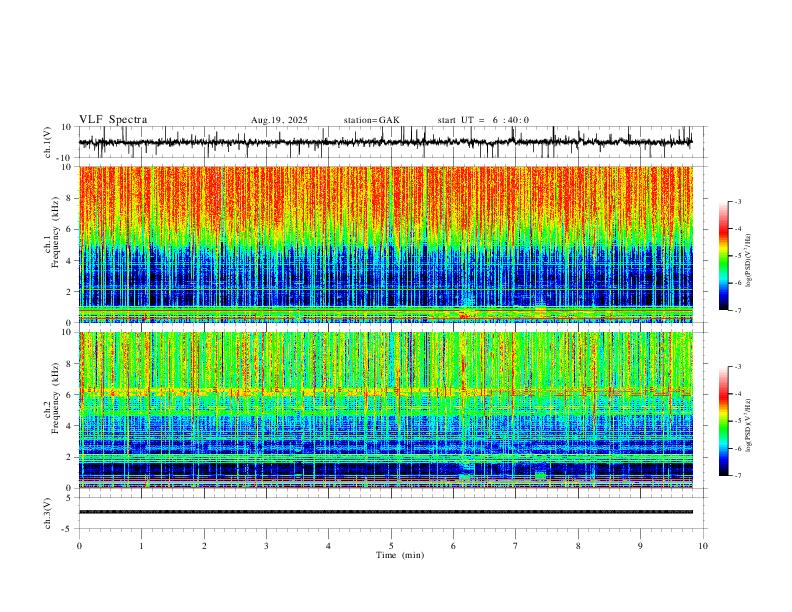
Task: Select the date label "Aug.19, 2025"
Action: coord(279,120)
